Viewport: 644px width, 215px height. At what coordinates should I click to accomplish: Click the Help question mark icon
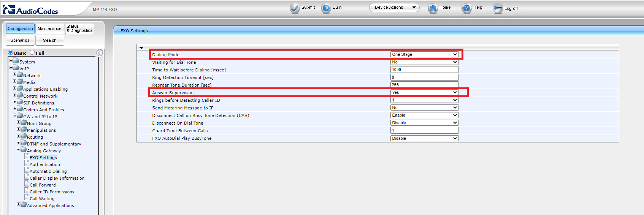click(466, 8)
